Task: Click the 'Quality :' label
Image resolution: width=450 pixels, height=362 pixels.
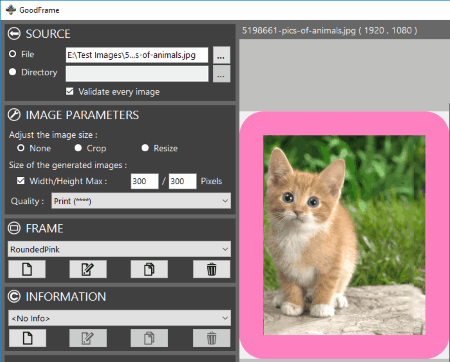Action: [27, 201]
